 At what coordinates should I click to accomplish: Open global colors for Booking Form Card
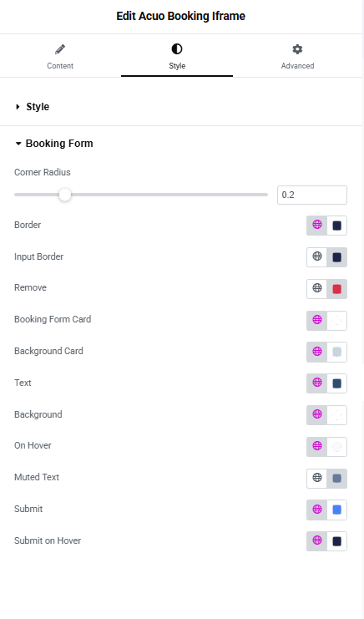(x=317, y=320)
